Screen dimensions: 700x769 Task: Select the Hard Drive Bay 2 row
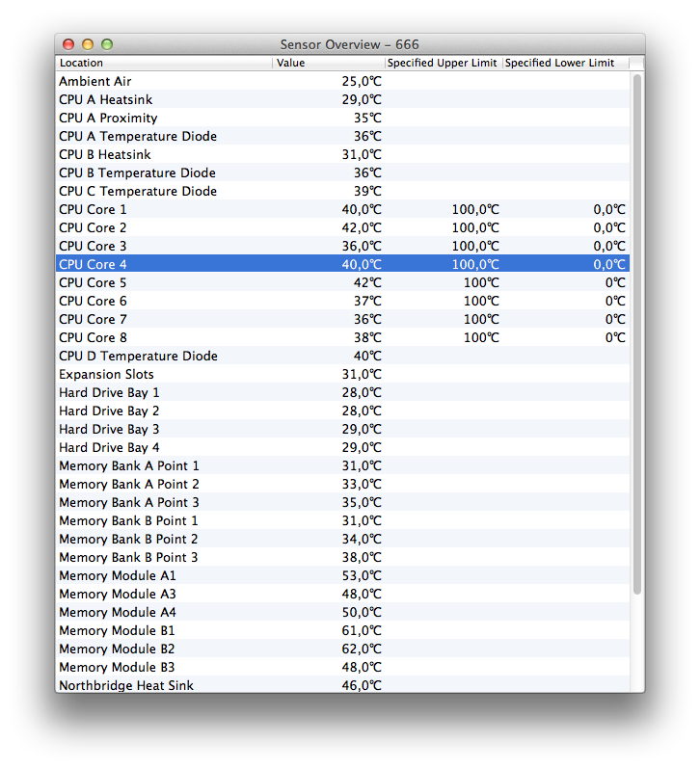pos(342,411)
